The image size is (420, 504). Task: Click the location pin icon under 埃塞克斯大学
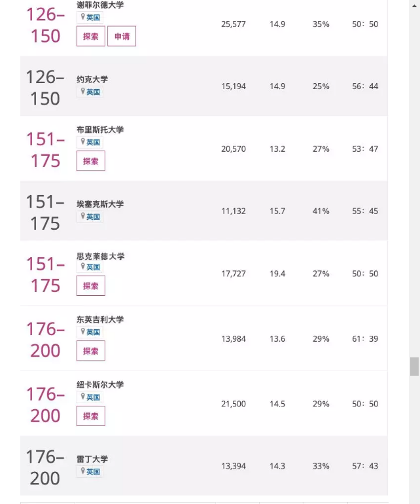coord(82,216)
